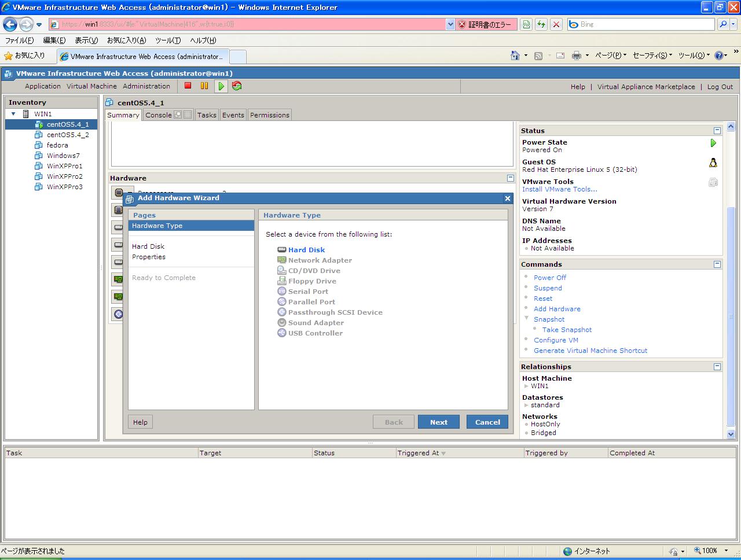Select fedora virtual machine in Inventory

coord(57,145)
